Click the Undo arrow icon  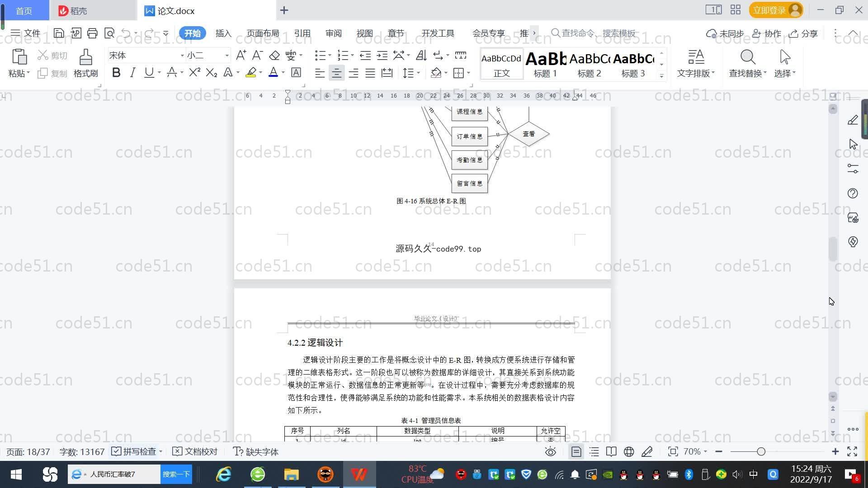click(x=126, y=33)
